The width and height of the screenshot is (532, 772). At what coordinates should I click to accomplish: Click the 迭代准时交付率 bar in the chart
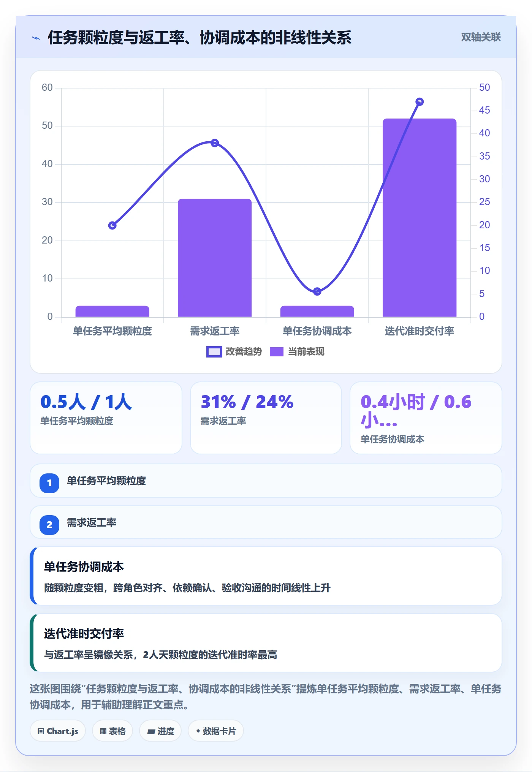pos(420,218)
